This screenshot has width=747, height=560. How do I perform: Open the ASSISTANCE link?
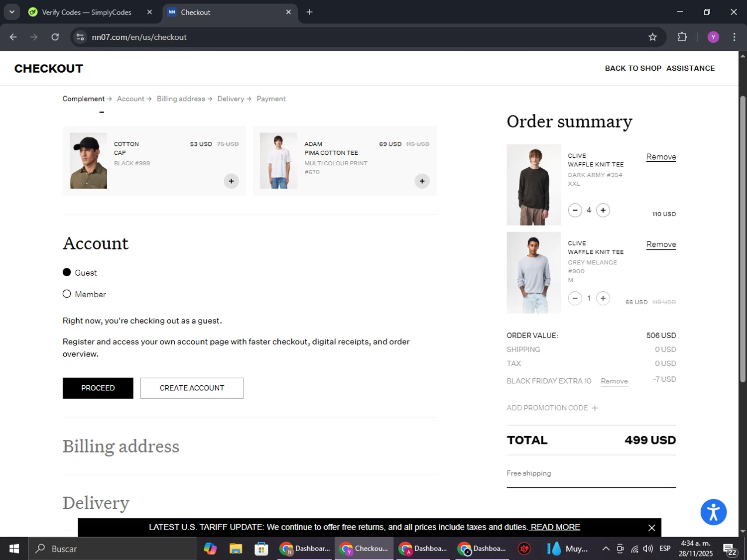click(x=690, y=68)
